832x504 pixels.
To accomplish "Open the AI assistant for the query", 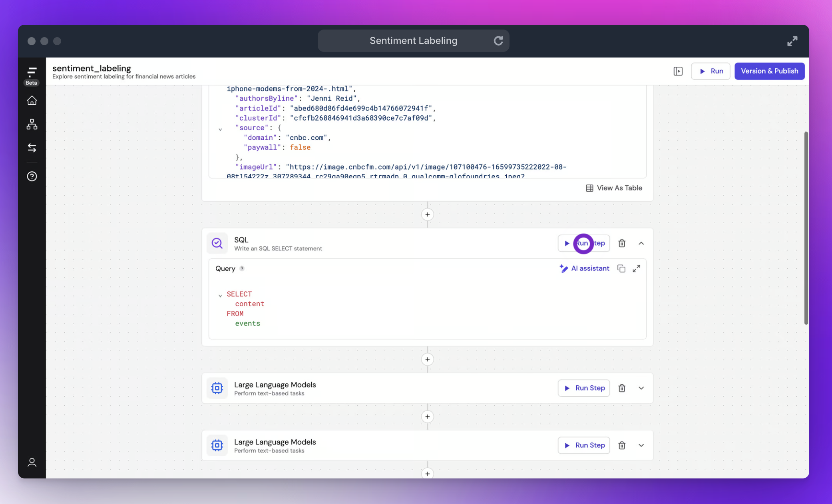I will click(x=584, y=268).
